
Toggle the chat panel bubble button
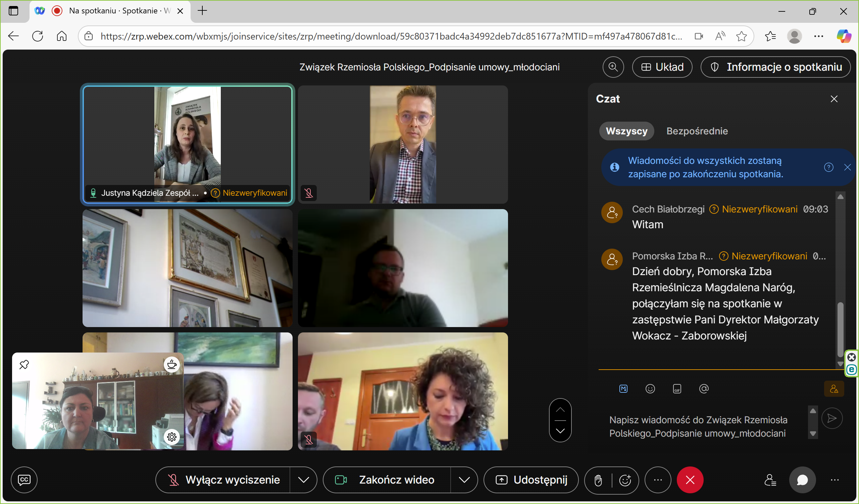tap(802, 480)
